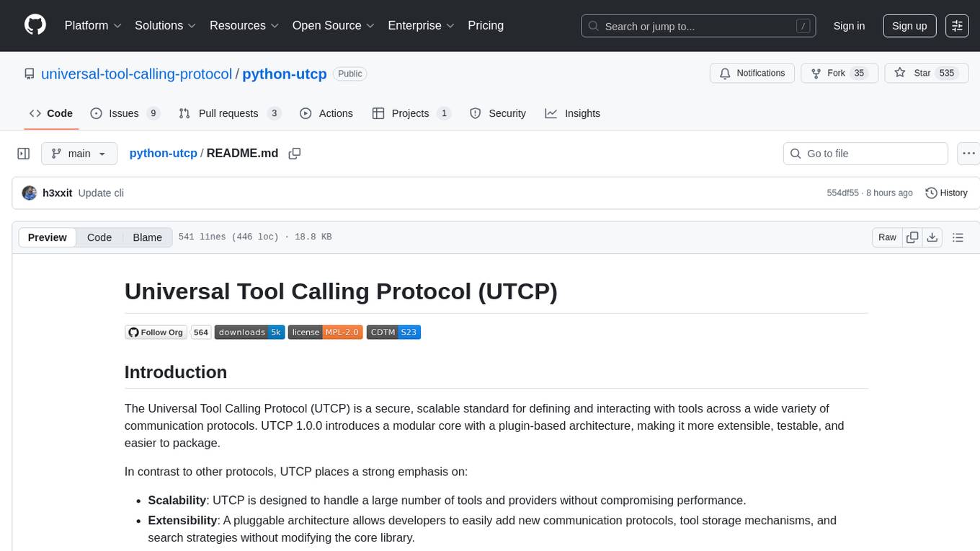The image size is (980, 551).
Task: Click the Fork count 35
Action: click(x=858, y=74)
